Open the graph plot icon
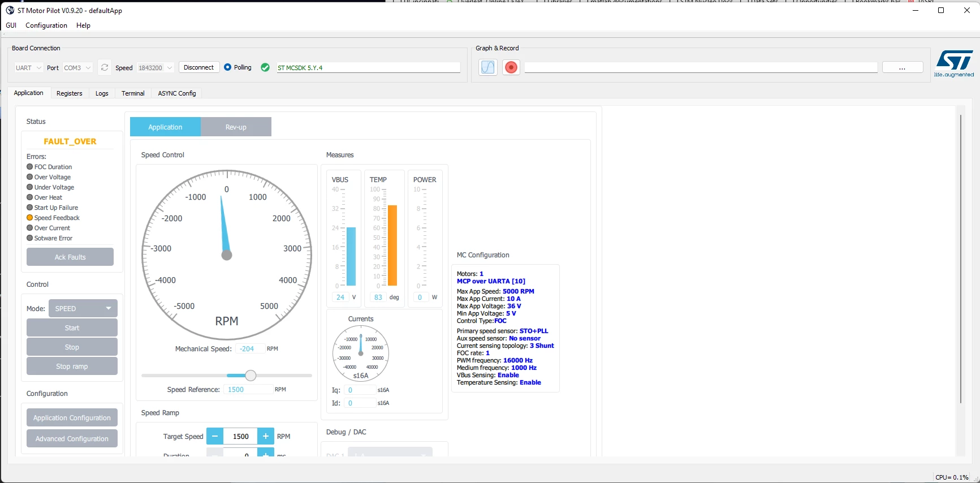 [488, 67]
